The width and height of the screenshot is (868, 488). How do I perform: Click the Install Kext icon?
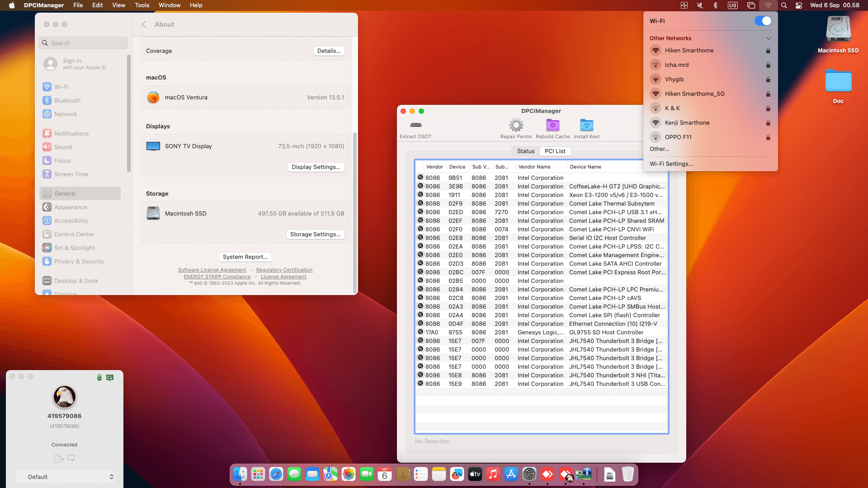(x=586, y=125)
